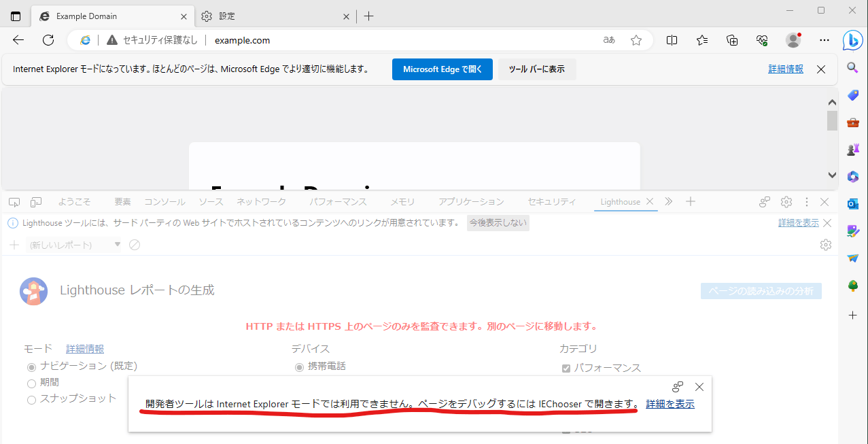Open the Microsoft 365 sidebar icon
Viewport: 868px width, 444px height.
click(852, 177)
